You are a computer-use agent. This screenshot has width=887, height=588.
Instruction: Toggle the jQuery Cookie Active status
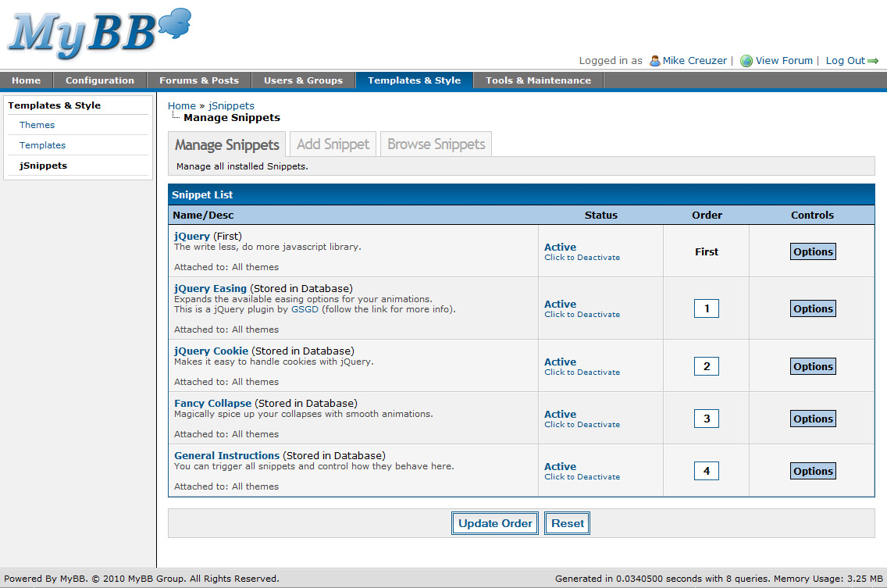[x=560, y=362]
